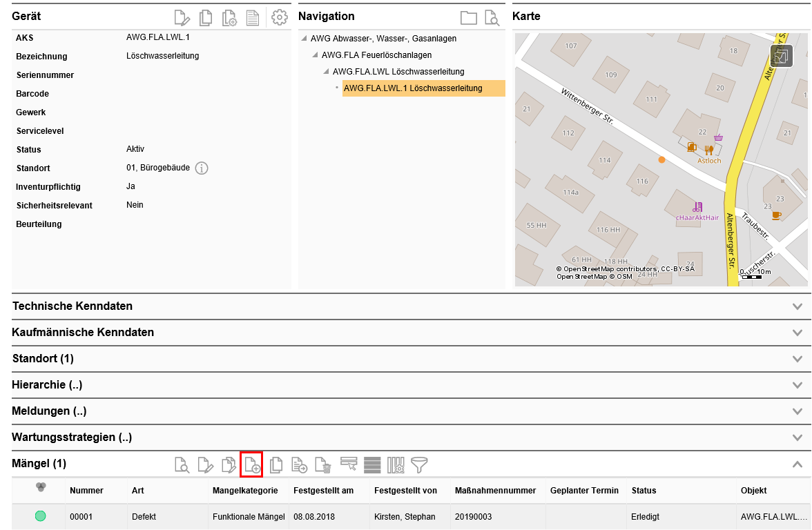Click the edit device icon in Gerät header
The width and height of the screenshot is (812, 530).
pos(182,18)
